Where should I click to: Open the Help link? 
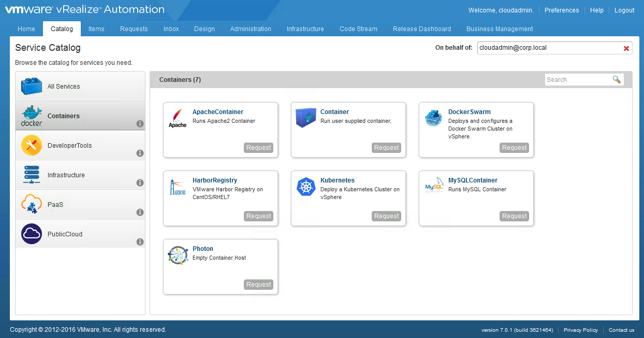click(597, 10)
